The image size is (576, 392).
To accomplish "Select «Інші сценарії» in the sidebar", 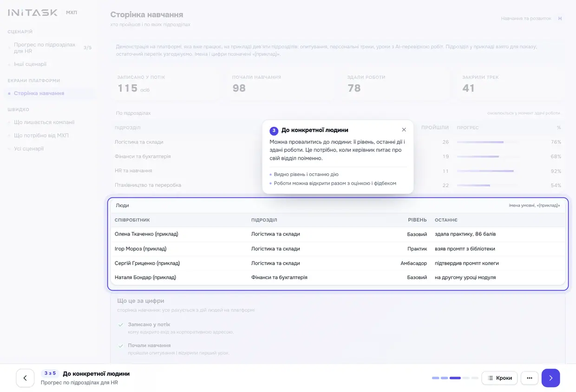I will coord(30,64).
